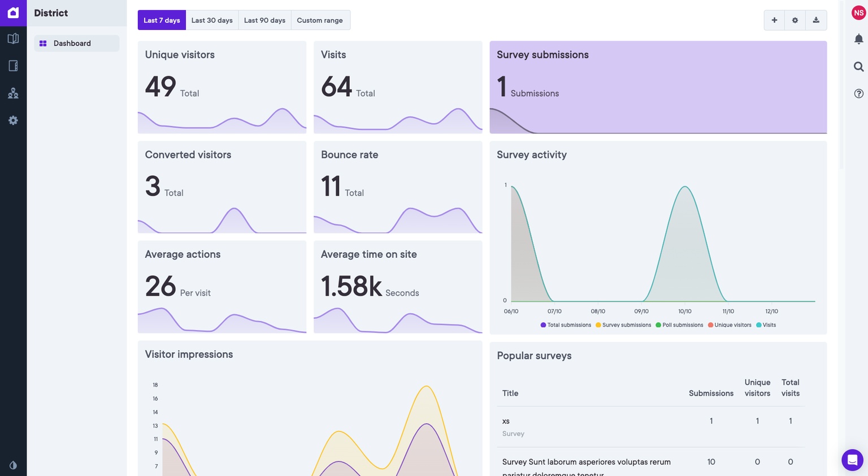This screenshot has width=868, height=476.
Task: Toggle the Poll submissions legend series
Action: point(679,325)
